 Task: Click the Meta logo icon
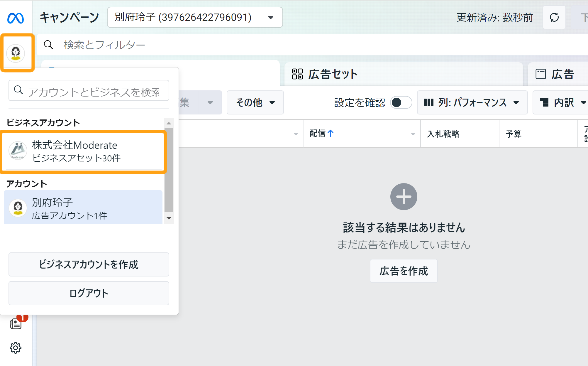point(16,18)
